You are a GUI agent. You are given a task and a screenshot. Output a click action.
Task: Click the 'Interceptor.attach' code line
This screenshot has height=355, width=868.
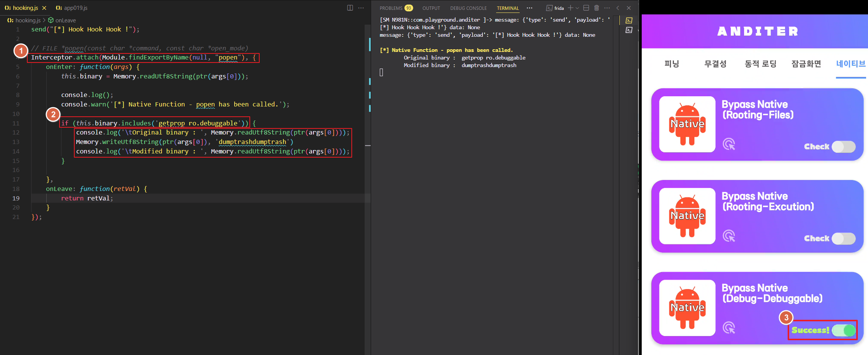[144, 58]
